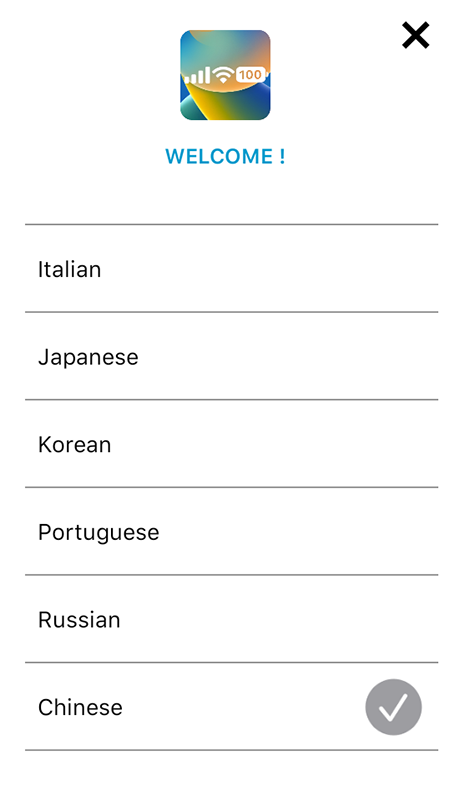Click the signal bars in the logo
This screenshot has width=450, height=801.
(197, 76)
